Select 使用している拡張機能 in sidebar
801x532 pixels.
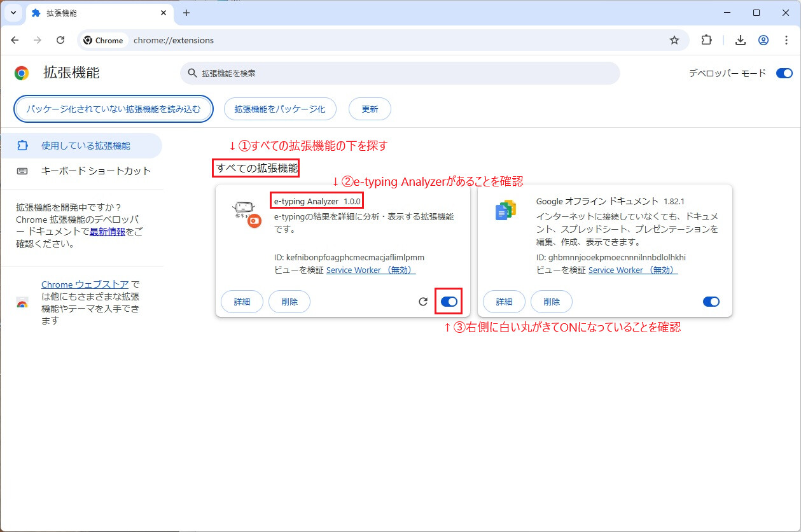[x=81, y=146]
